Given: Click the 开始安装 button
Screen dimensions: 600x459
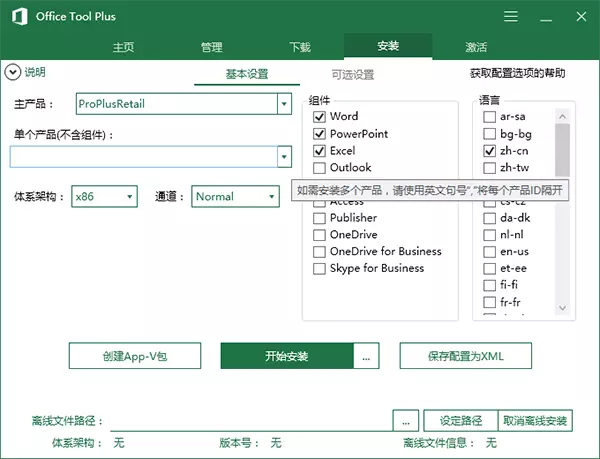Looking at the screenshot, I should (x=287, y=355).
